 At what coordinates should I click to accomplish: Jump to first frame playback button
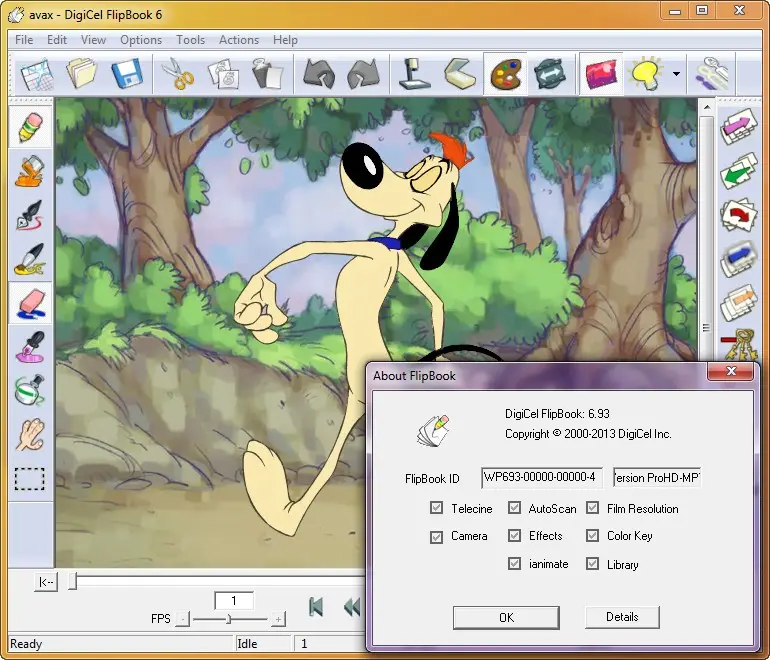tap(316, 607)
